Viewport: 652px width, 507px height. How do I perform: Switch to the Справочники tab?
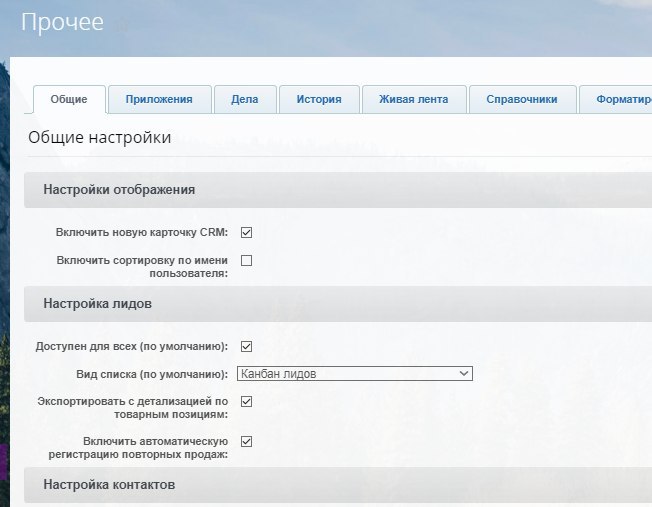point(522,99)
